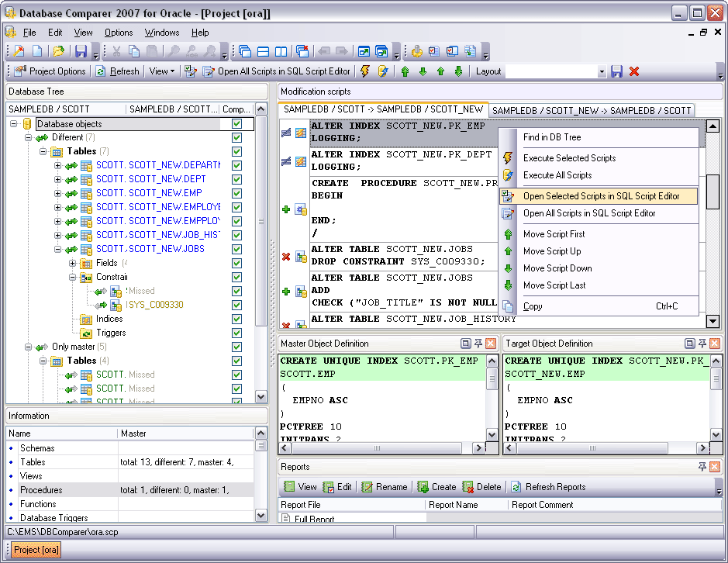Select Move Script Down context menu entry
The width and height of the screenshot is (728, 563).
599,268
